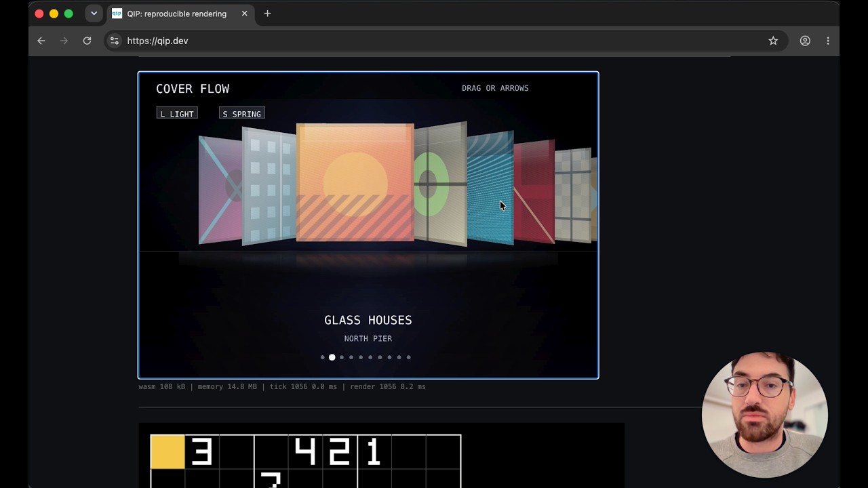This screenshot has height=488, width=868.
Task: Click the puzzle cell showing 3
Action: pos(202,452)
